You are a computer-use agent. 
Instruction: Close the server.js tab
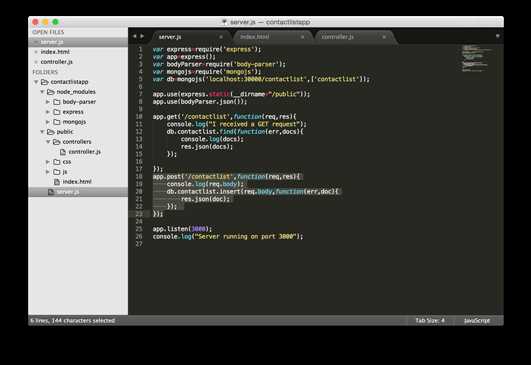click(221, 37)
